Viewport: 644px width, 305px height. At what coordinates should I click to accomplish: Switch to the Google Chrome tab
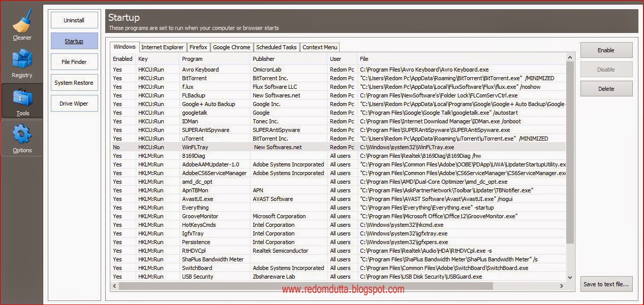pyautogui.click(x=232, y=47)
